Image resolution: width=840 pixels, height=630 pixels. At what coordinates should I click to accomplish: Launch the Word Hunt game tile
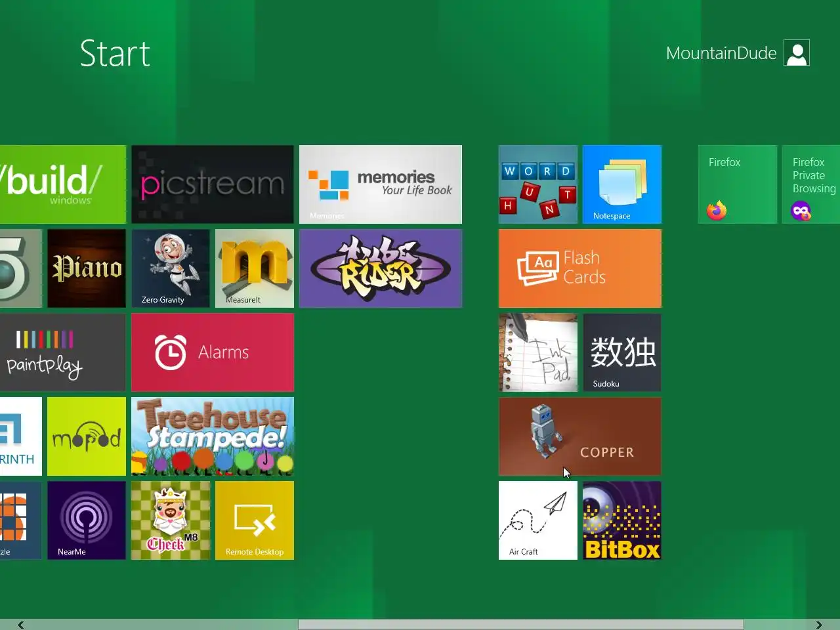point(538,184)
